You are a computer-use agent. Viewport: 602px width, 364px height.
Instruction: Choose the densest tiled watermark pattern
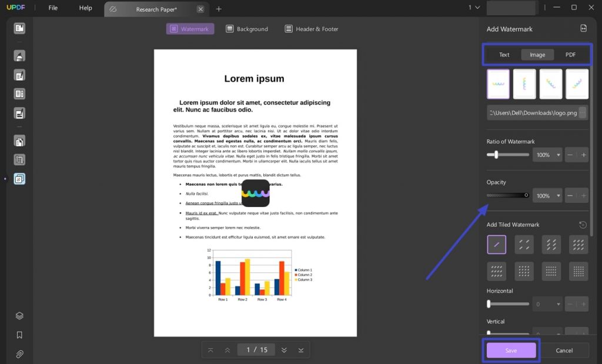coord(578,271)
